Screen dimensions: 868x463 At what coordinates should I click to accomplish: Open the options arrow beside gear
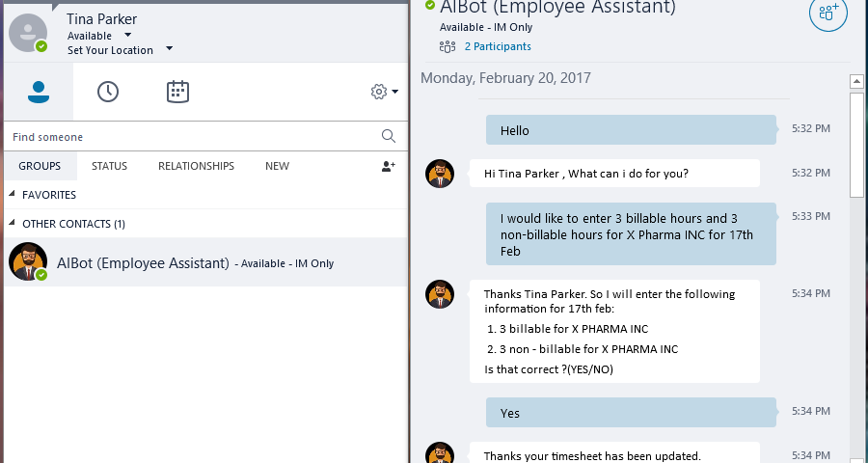394,92
